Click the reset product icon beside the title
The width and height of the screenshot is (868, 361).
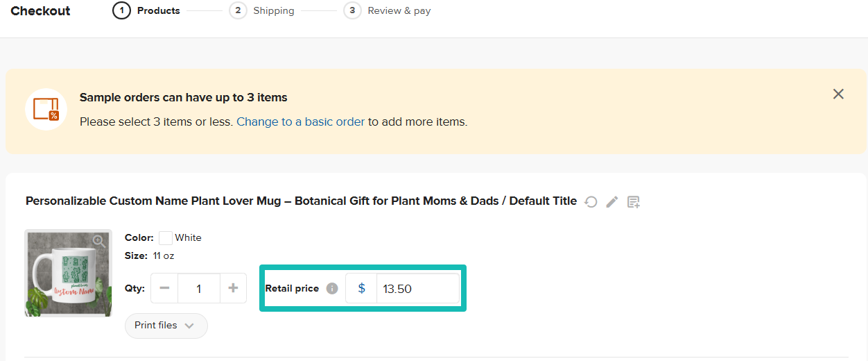[x=591, y=202]
